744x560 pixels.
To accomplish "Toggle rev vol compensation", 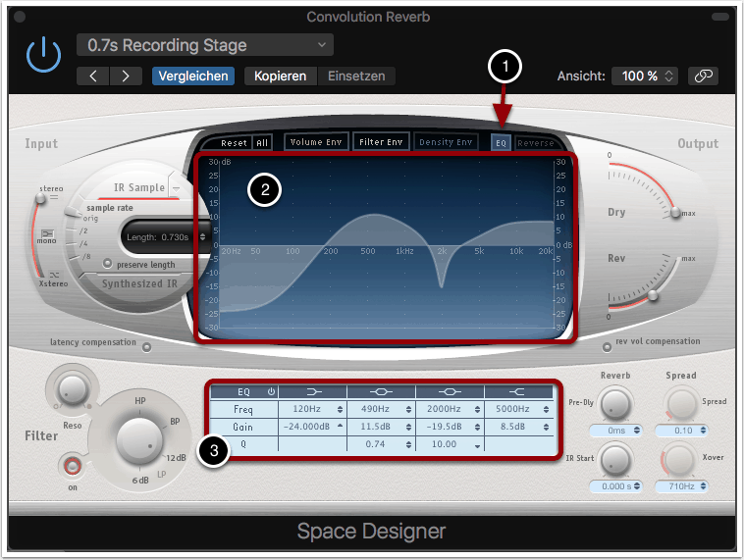I will coord(607,347).
